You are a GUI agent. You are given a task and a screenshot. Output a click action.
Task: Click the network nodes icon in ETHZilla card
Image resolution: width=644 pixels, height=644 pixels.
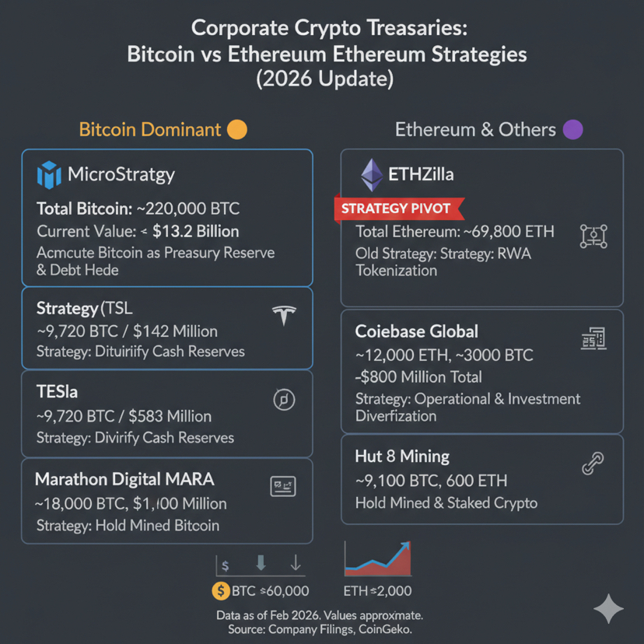593,236
